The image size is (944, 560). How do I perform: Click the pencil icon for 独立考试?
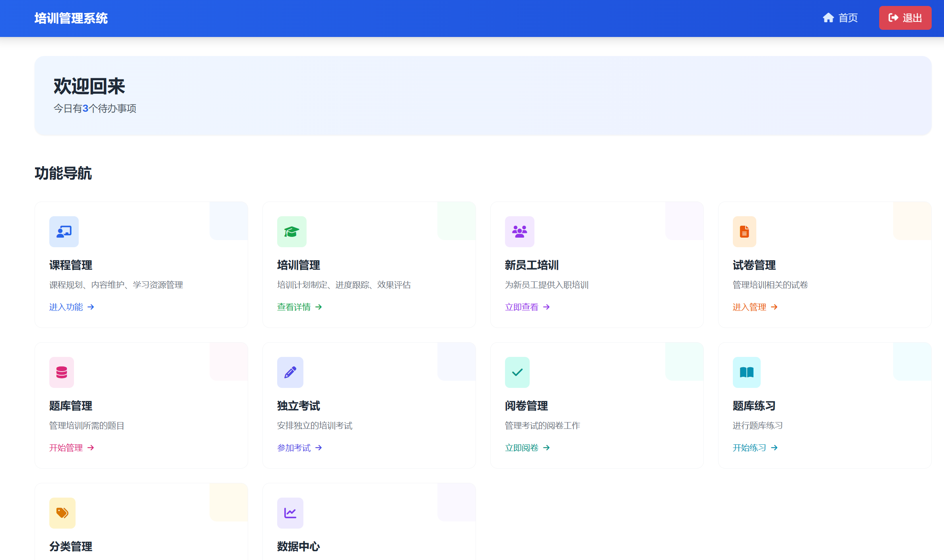pos(290,372)
